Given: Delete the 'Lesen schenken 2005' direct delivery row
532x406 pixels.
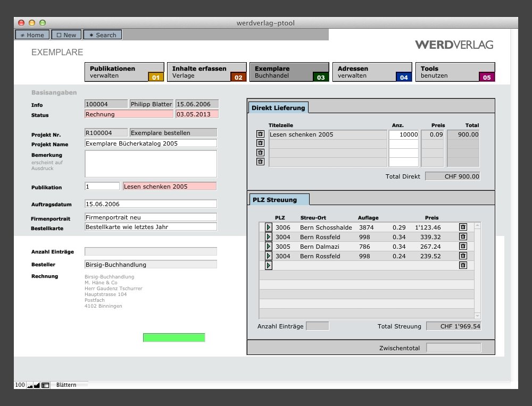Looking at the screenshot, I should (260, 134).
